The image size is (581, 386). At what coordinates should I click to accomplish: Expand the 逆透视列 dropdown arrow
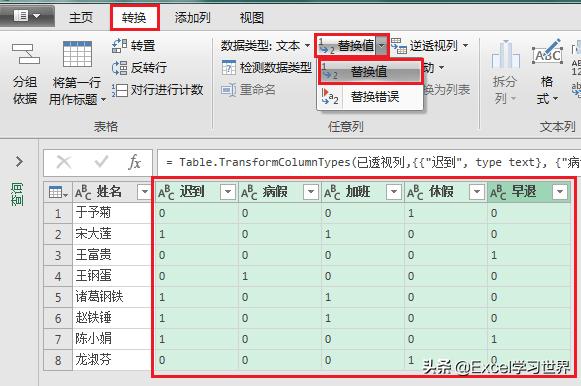tap(465, 46)
